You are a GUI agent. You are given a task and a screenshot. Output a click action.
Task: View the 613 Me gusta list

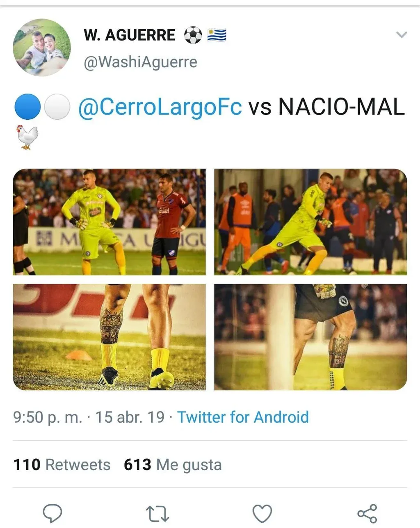(x=173, y=465)
